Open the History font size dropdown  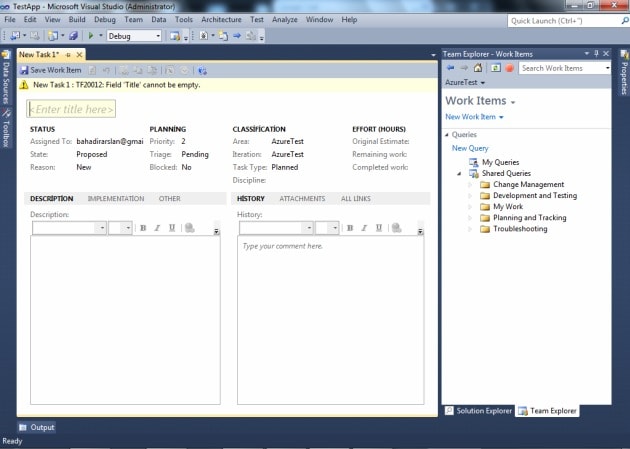[x=335, y=228]
